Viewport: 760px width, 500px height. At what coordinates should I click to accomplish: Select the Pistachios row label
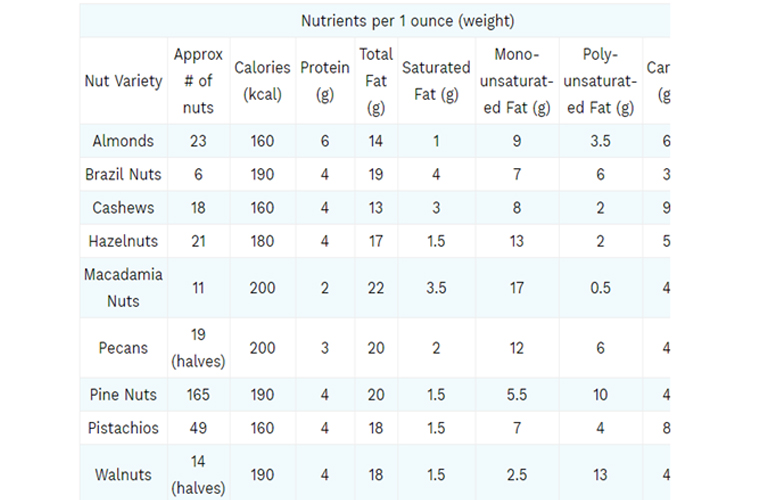[x=123, y=428]
